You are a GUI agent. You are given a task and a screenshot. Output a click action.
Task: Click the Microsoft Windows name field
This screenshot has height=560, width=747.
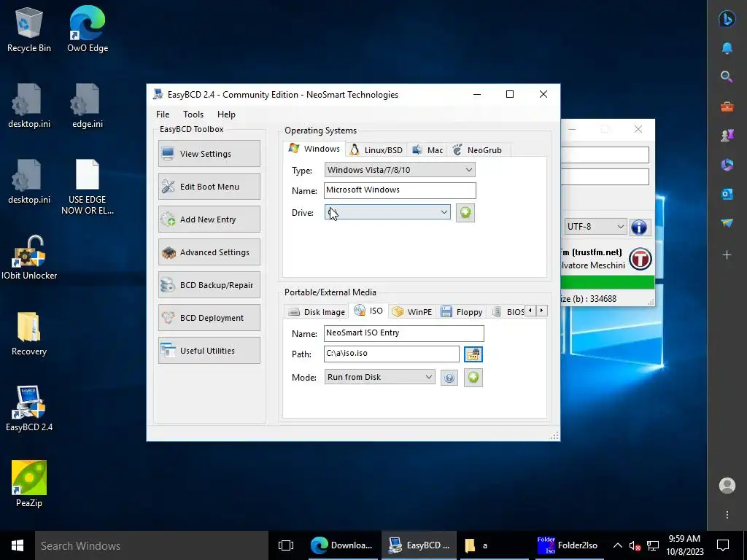[x=400, y=190]
